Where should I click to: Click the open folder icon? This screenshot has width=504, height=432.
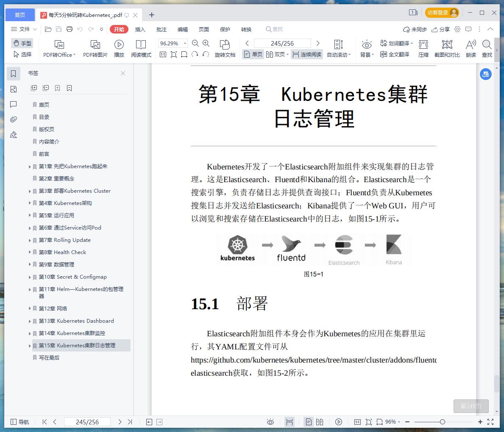[48, 29]
